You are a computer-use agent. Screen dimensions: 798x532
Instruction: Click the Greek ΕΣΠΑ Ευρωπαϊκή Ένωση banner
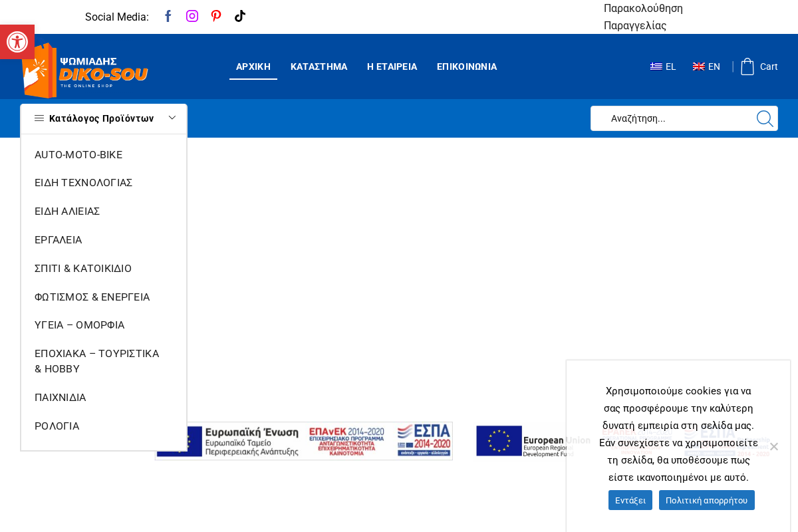click(x=304, y=441)
